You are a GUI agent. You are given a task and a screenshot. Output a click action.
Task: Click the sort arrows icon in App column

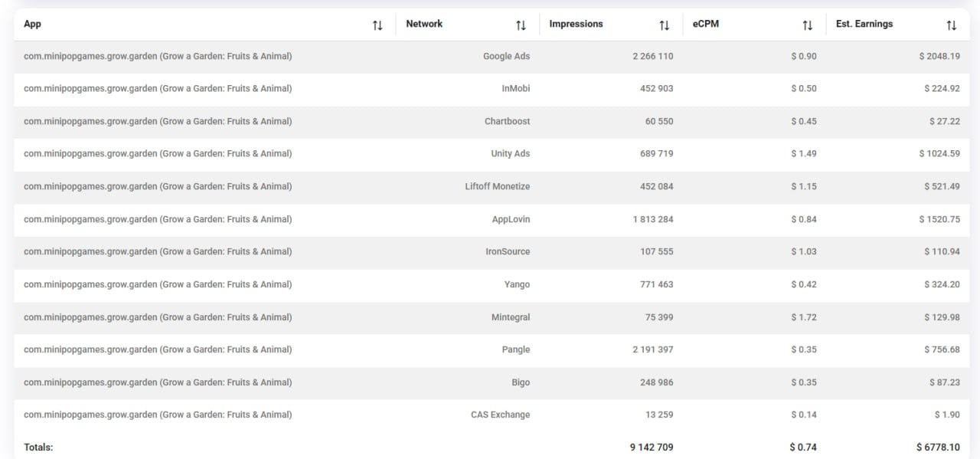pyautogui.click(x=377, y=25)
